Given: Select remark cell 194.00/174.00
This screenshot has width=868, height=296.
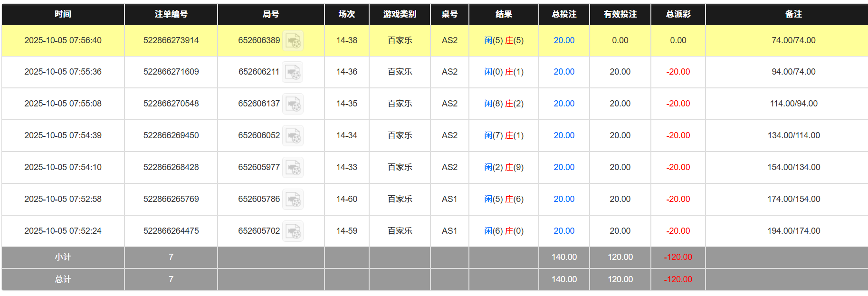Looking at the screenshot, I should coord(793,231).
